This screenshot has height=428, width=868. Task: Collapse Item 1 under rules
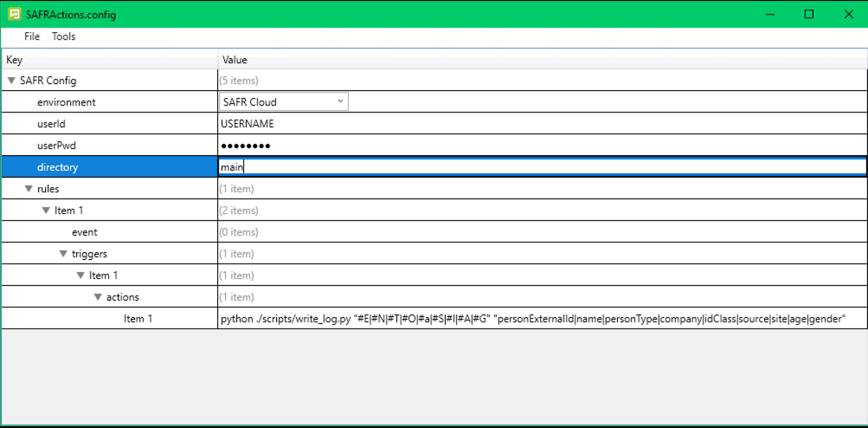point(46,211)
